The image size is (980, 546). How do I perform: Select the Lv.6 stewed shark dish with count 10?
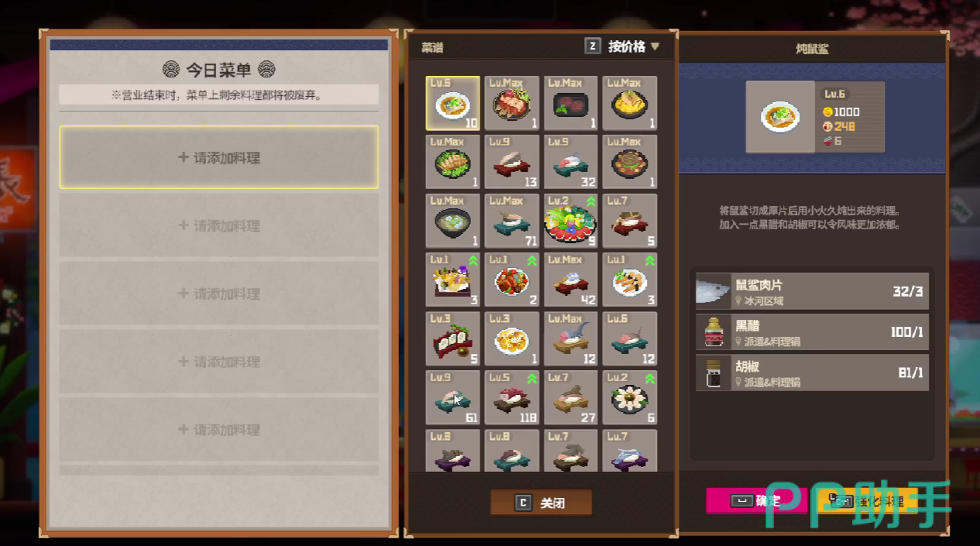click(452, 103)
